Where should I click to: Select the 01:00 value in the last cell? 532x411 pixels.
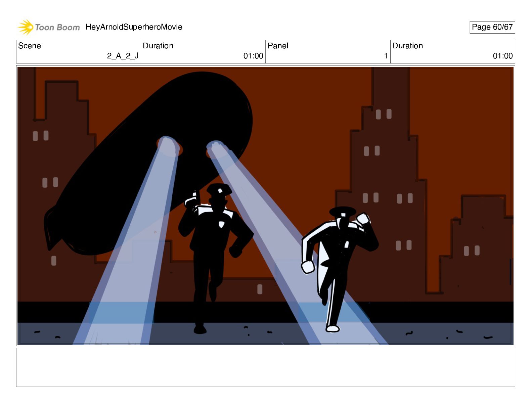(x=503, y=56)
